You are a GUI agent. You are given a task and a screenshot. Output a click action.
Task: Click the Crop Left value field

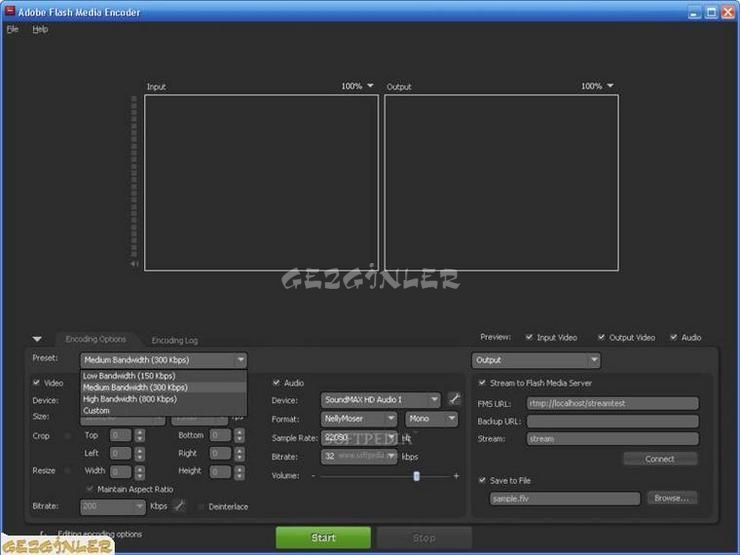click(120, 453)
